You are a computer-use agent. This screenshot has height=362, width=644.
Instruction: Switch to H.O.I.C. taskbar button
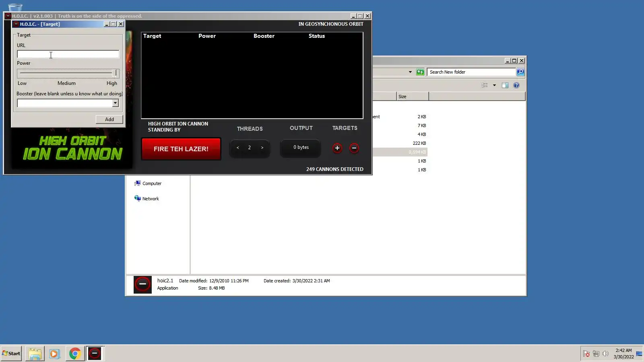pos(95,354)
